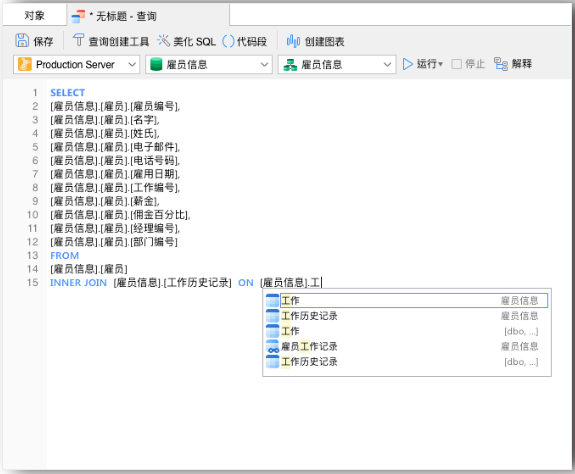Click the 查询创建工具 button label
This screenshot has height=474, width=575.
(119, 42)
